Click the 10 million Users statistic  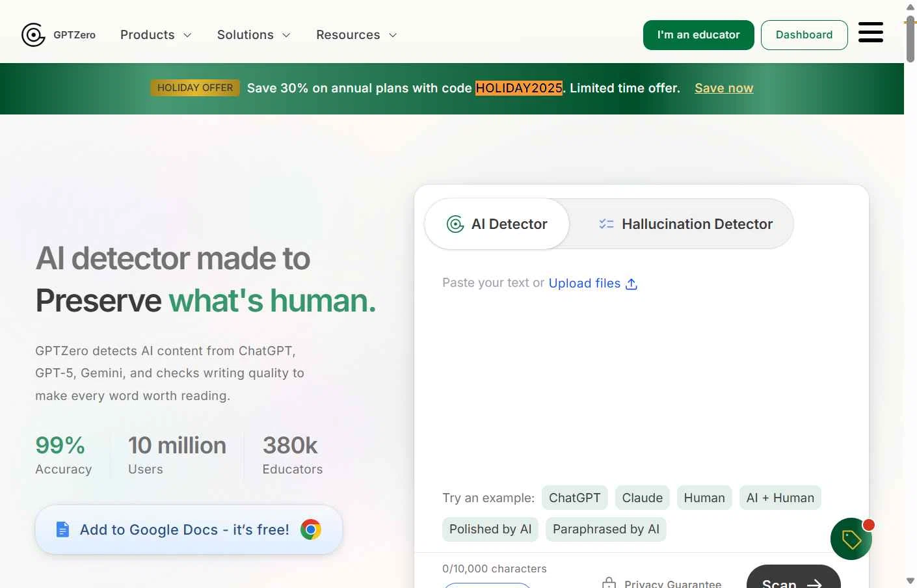177,455
